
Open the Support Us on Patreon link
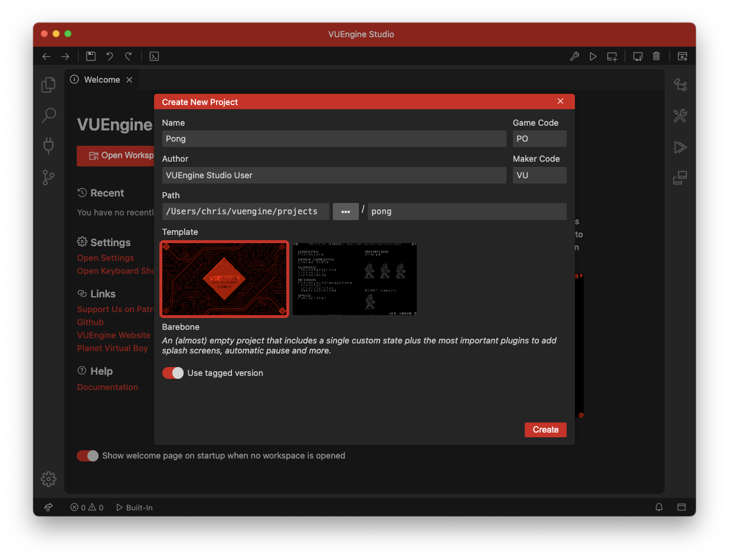coord(116,309)
